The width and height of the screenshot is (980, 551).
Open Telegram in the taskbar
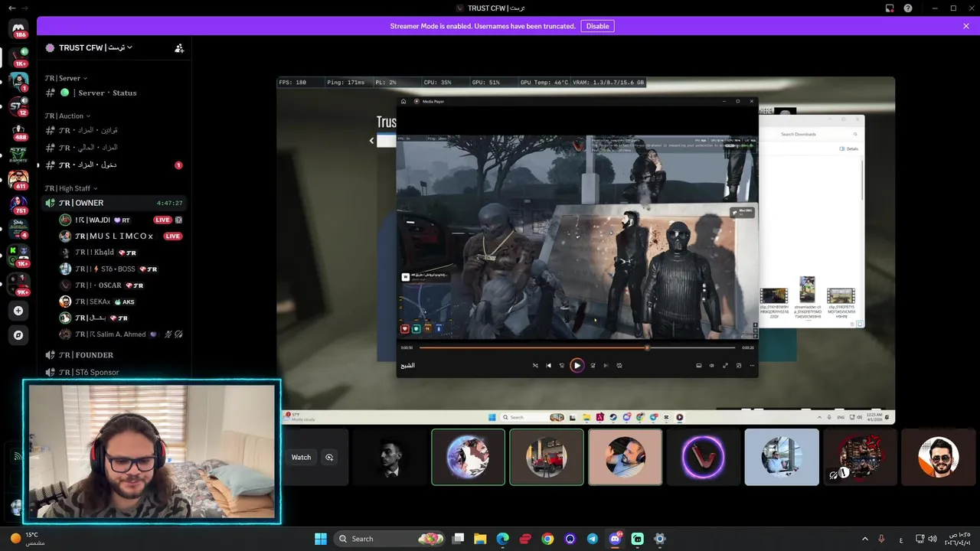point(593,539)
